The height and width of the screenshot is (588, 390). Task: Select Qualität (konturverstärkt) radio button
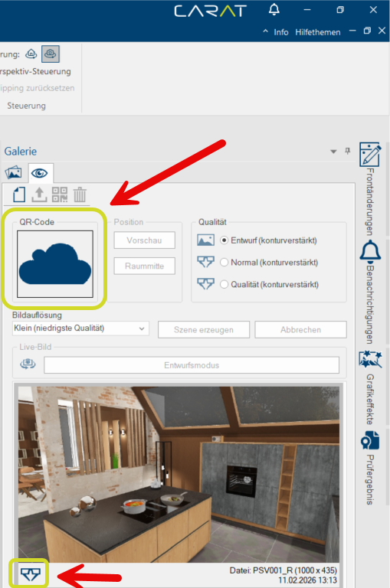(x=224, y=285)
